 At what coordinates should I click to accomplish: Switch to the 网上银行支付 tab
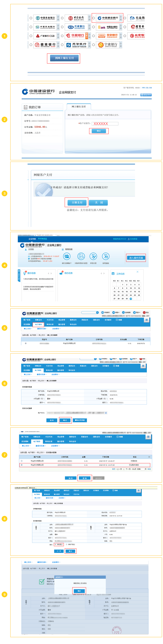pos(79,107)
